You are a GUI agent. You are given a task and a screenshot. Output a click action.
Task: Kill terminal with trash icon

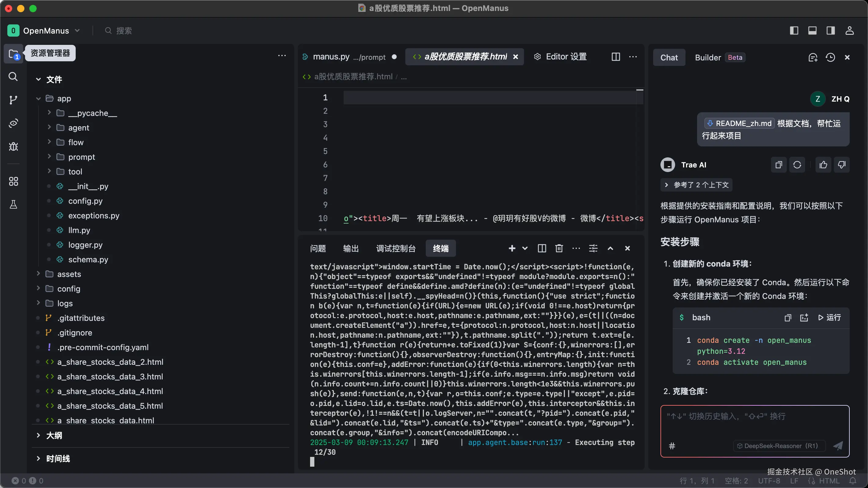pos(559,249)
